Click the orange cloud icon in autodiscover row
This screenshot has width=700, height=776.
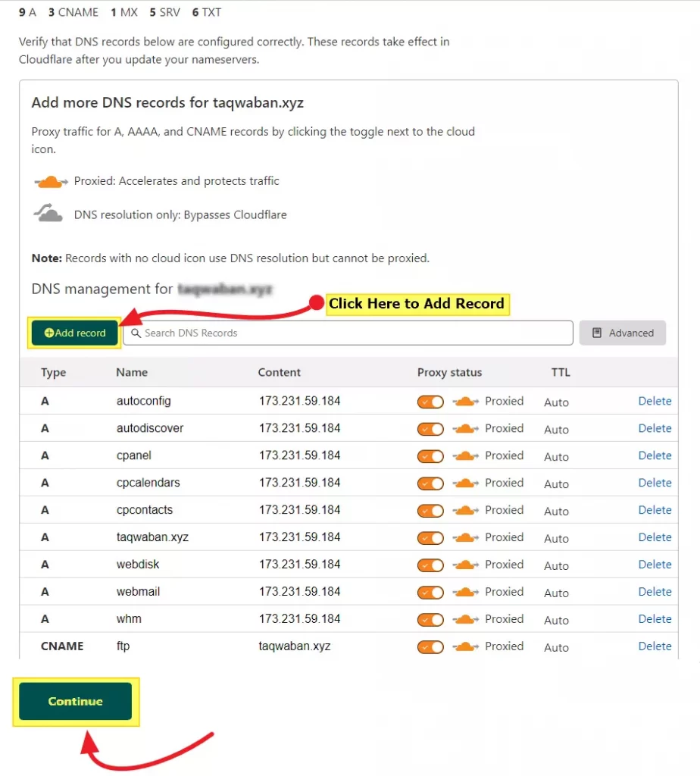[465, 429]
